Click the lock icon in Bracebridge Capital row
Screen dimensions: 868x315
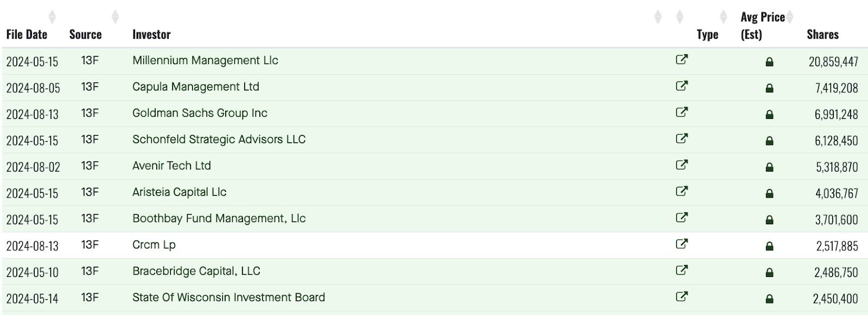click(x=769, y=273)
